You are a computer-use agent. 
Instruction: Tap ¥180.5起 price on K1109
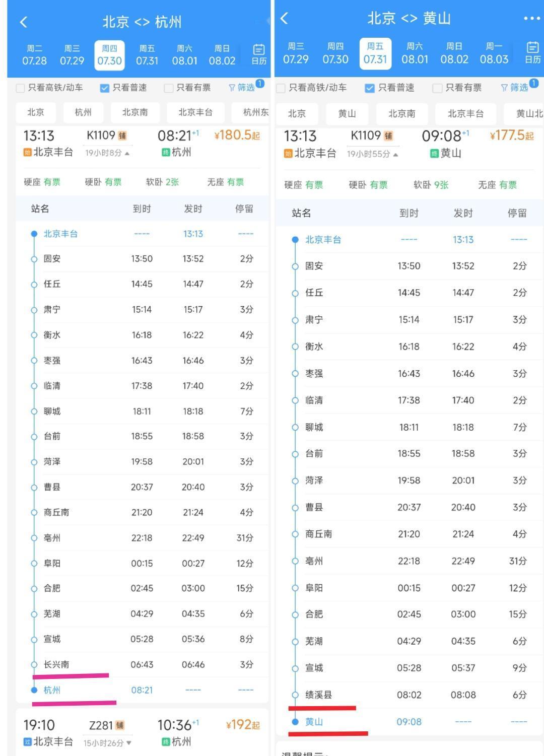point(237,135)
